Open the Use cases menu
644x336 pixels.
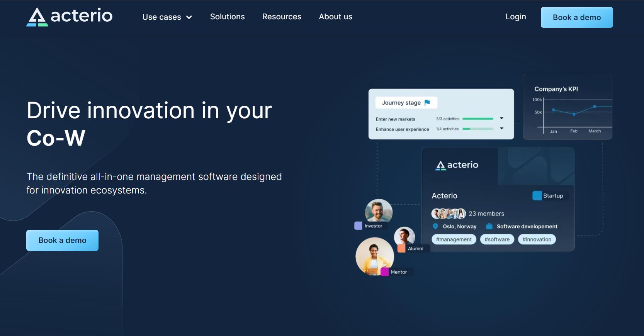pyautogui.click(x=167, y=17)
